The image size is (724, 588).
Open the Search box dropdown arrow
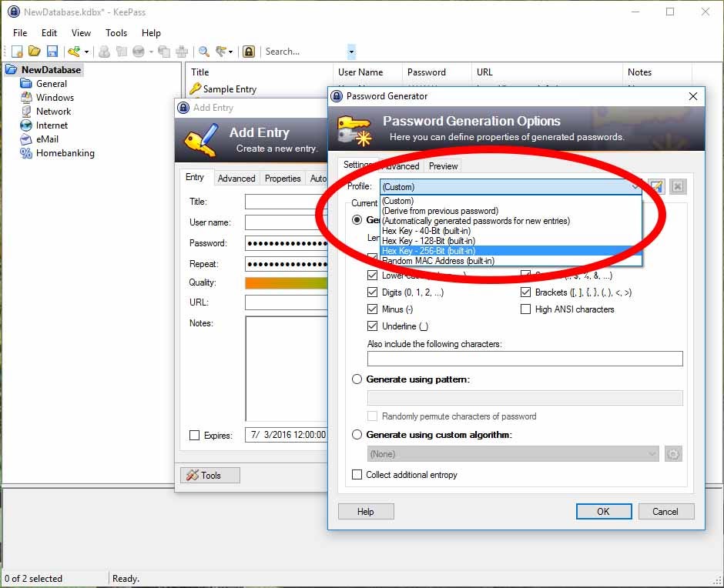point(351,52)
